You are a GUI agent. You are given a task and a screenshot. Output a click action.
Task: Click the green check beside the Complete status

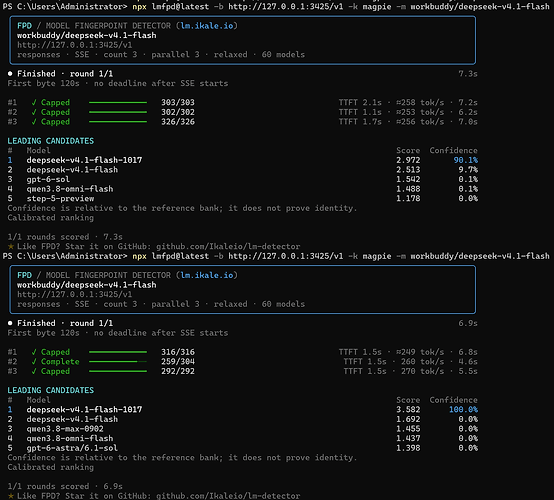pyautogui.click(x=34, y=361)
